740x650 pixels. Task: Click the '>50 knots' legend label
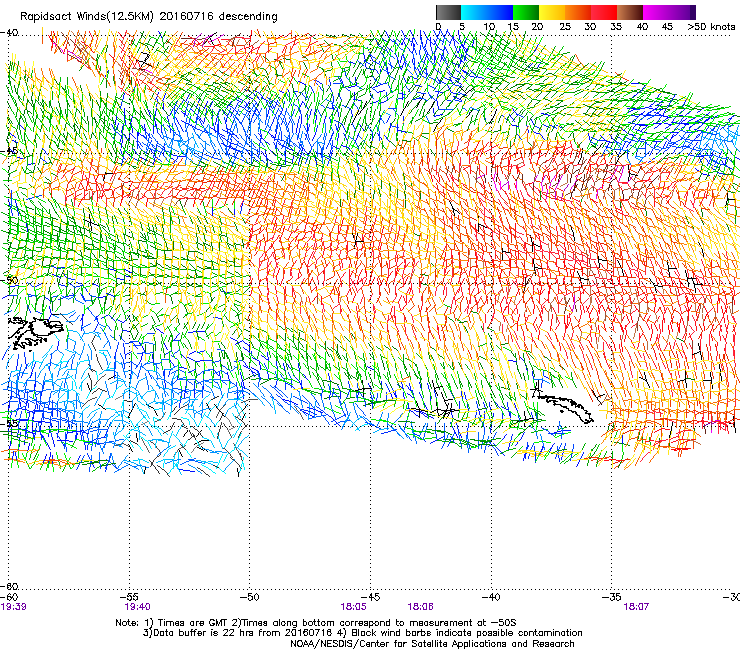(x=711, y=26)
